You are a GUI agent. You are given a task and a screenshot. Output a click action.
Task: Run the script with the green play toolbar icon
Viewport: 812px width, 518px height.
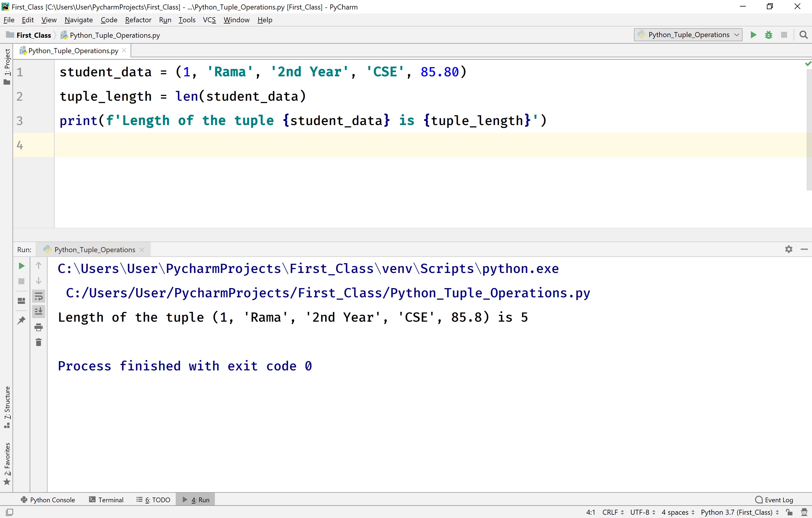753,35
